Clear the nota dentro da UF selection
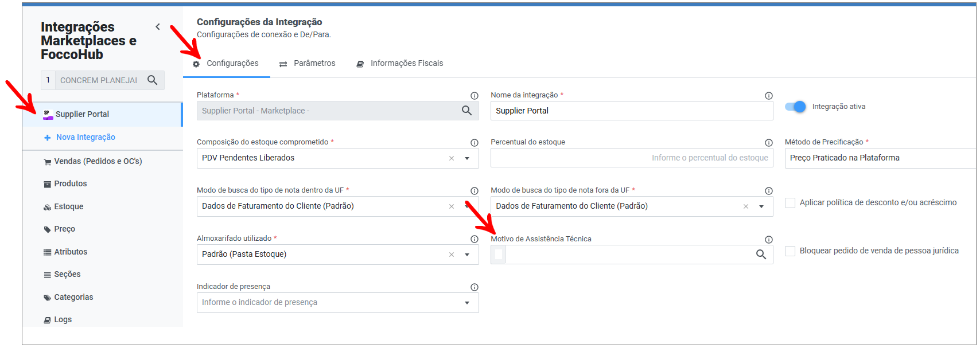Image resolution: width=980 pixels, height=348 pixels. pyautogui.click(x=452, y=206)
